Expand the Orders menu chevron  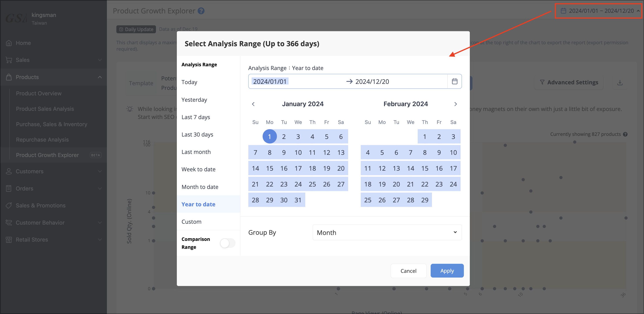click(x=100, y=188)
